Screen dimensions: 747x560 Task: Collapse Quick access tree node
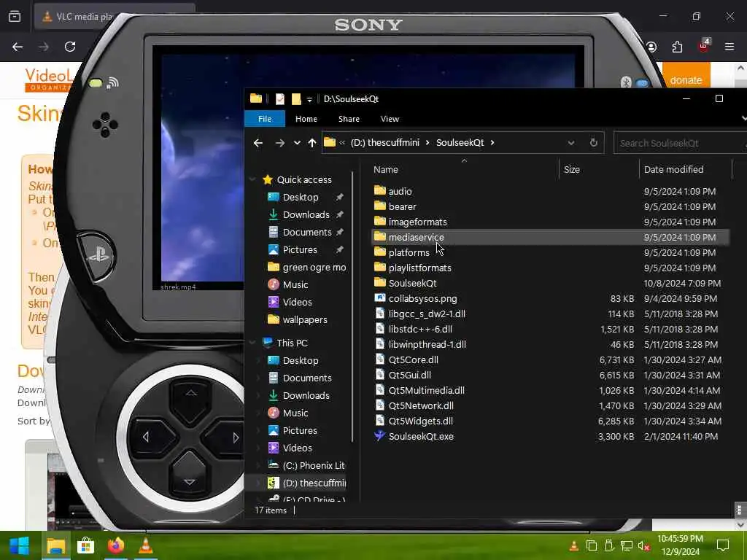(252, 179)
